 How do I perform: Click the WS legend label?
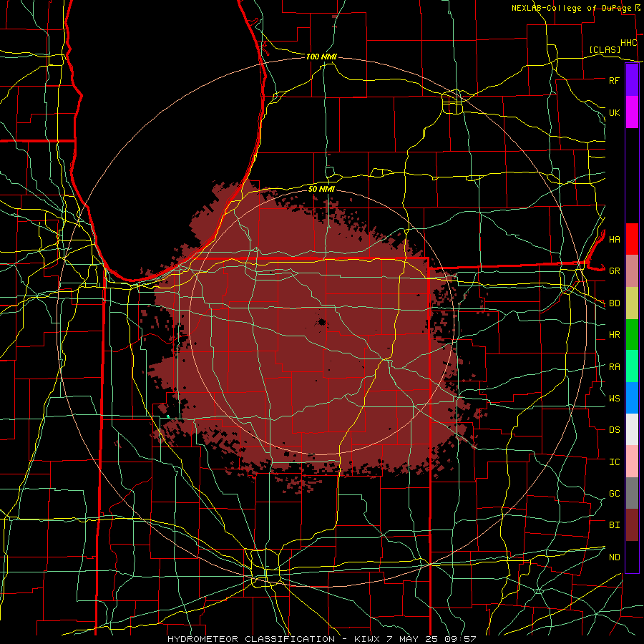[614, 399]
